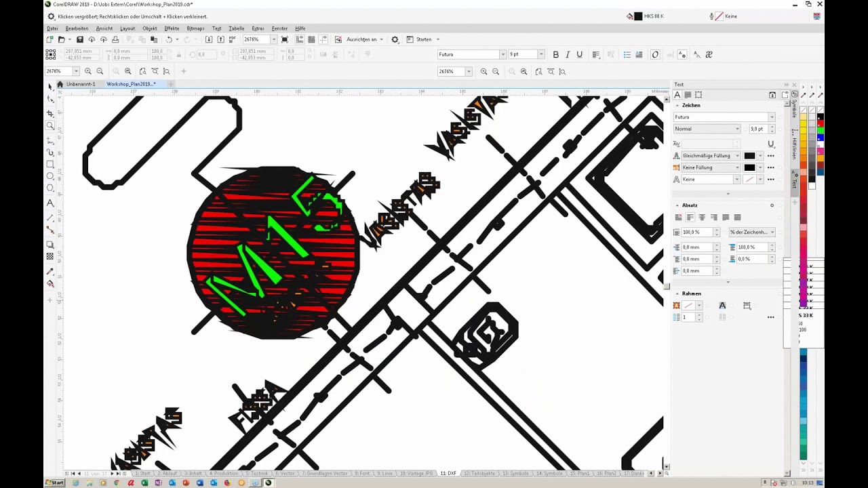The width and height of the screenshot is (868, 488).
Task: Open zoom level dropdown in standard toolbar
Action: click(274, 39)
